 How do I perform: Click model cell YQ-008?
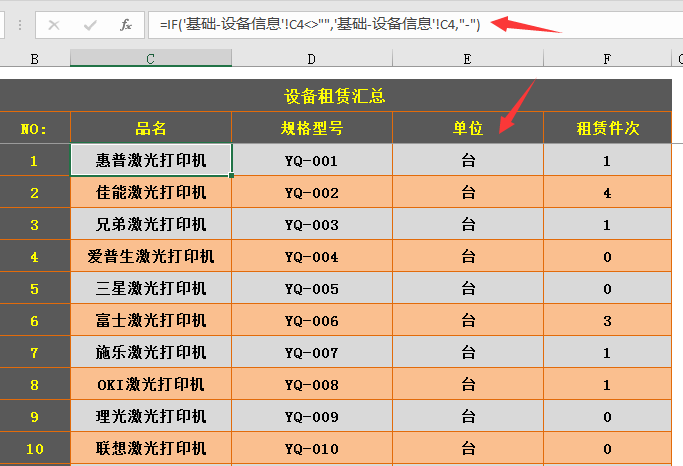(x=312, y=384)
